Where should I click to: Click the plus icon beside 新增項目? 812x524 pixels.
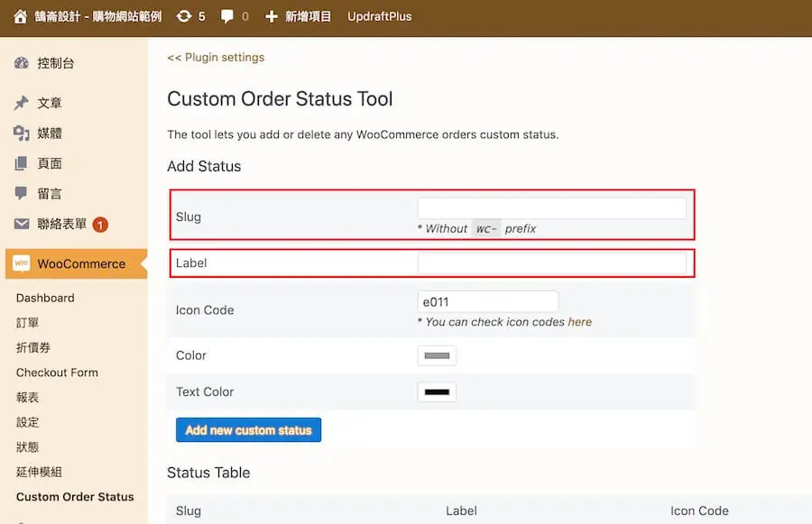click(272, 16)
